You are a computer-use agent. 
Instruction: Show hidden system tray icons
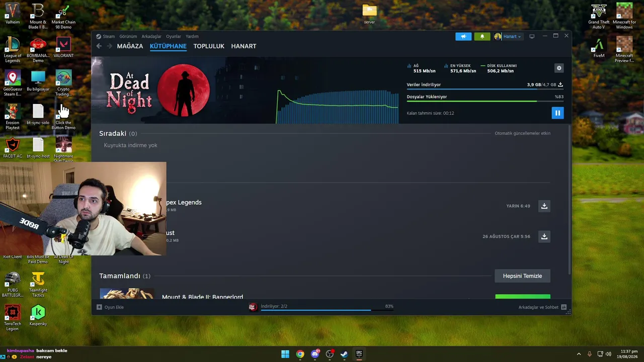[579, 354]
